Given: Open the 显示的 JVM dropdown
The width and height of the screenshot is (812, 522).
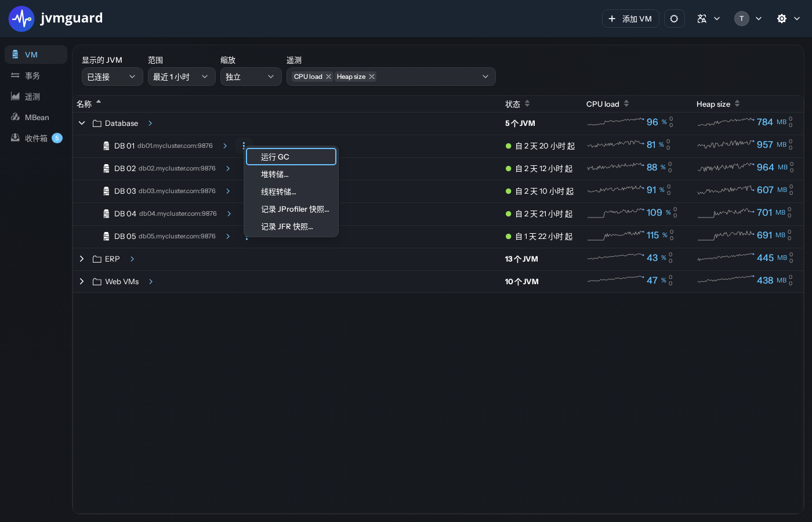Looking at the screenshot, I should 112,77.
